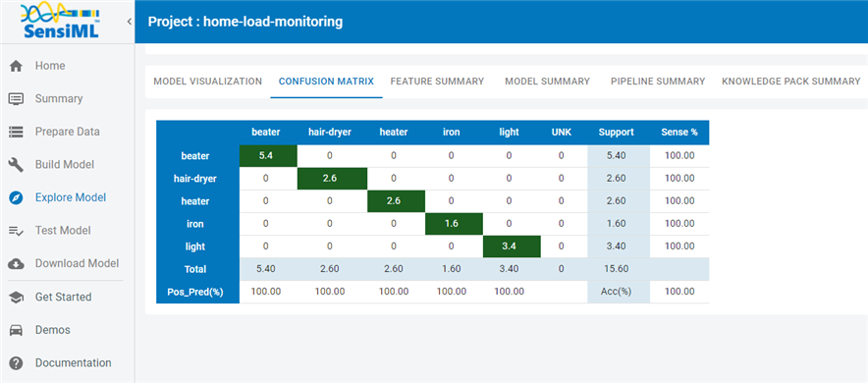Click the project title 'home-load-monitoring'
Screen dimensions: 868x383
pyautogui.click(x=273, y=23)
